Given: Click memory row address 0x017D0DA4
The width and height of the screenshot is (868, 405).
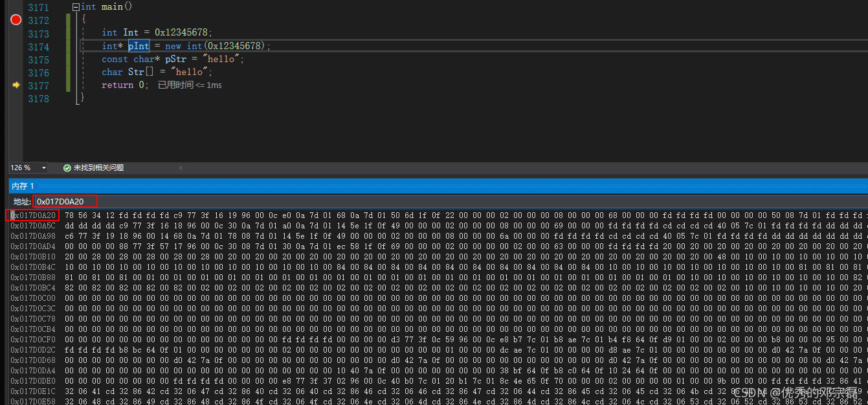Looking at the screenshot, I should (32, 370).
